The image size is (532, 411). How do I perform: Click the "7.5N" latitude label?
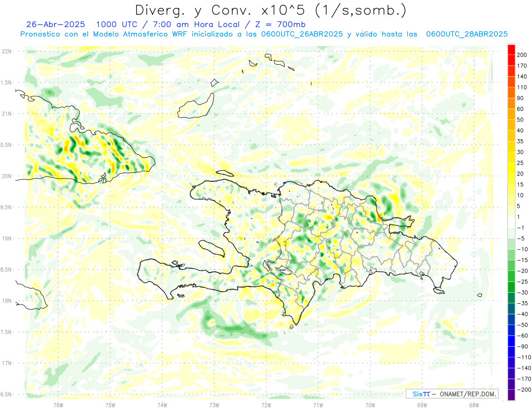[6, 332]
